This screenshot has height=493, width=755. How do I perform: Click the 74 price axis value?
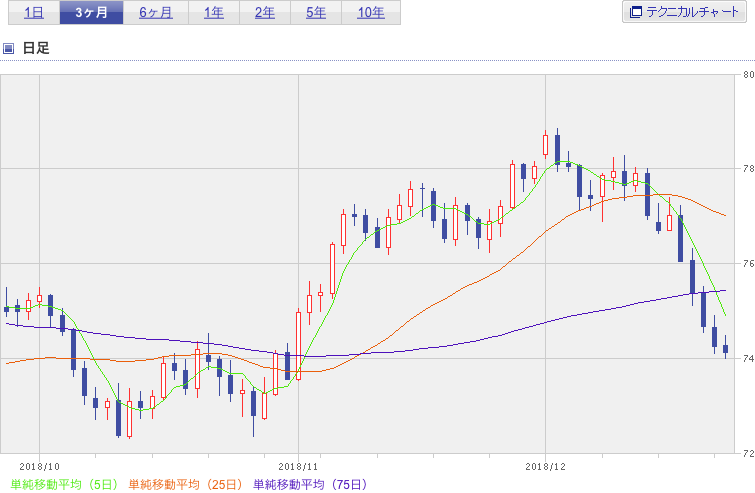[x=749, y=358]
